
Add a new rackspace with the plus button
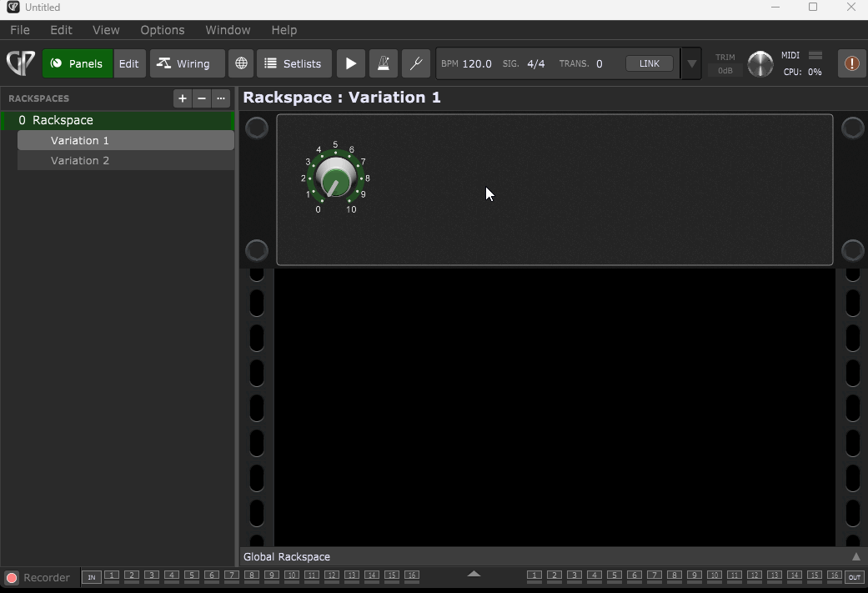click(183, 98)
